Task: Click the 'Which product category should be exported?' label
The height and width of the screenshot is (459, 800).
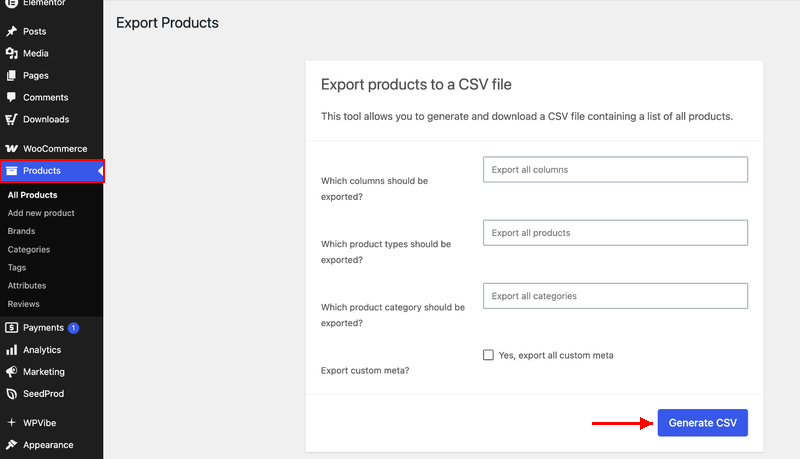Action: (393, 315)
